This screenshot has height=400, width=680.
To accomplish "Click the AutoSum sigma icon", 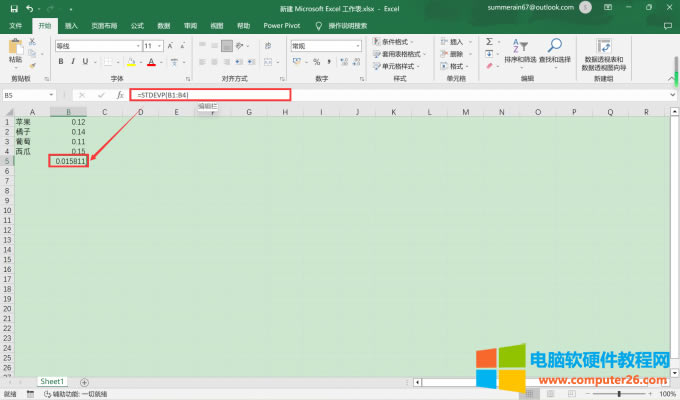I will click(489, 43).
